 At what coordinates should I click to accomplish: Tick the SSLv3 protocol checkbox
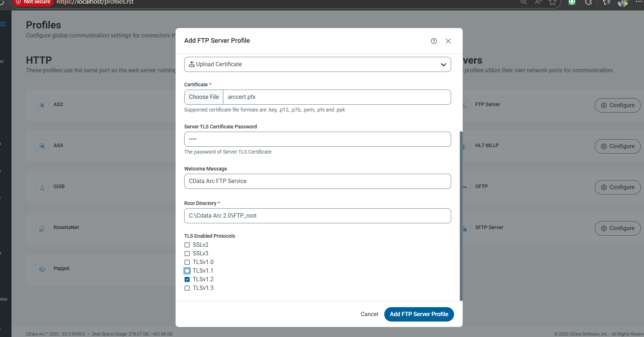tap(187, 254)
